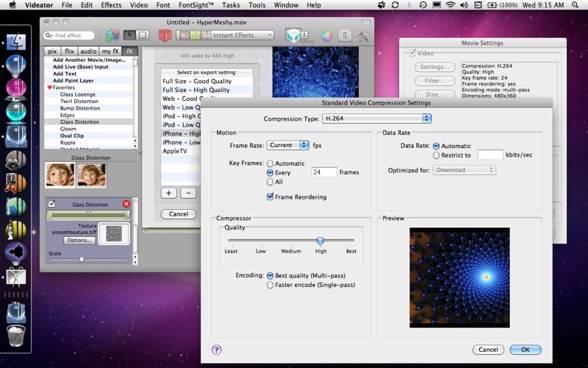Click the Wi-Fi status icon

coord(451,5)
